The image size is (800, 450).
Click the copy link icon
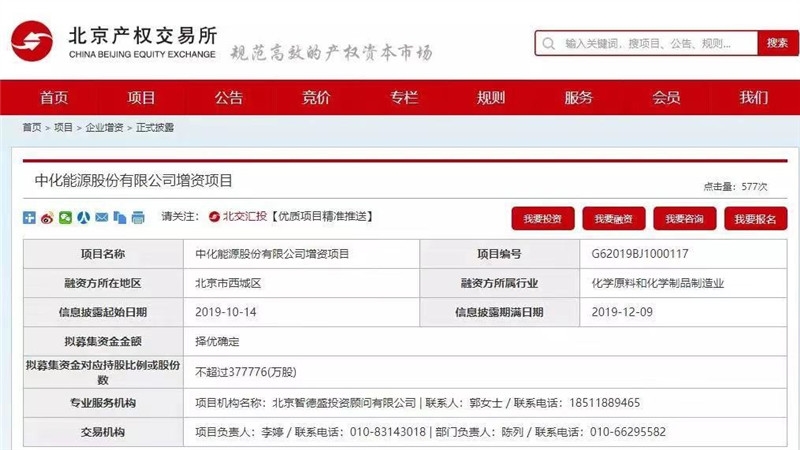(120, 217)
